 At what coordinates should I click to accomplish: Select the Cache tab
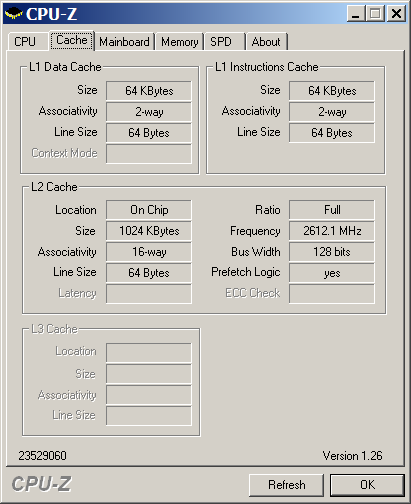tap(72, 40)
